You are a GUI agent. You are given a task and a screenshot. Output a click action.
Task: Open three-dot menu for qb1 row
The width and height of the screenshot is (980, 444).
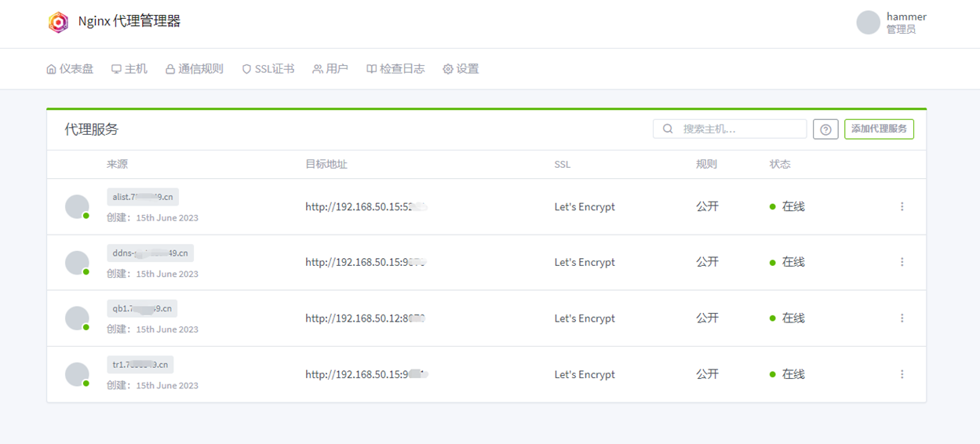902,318
